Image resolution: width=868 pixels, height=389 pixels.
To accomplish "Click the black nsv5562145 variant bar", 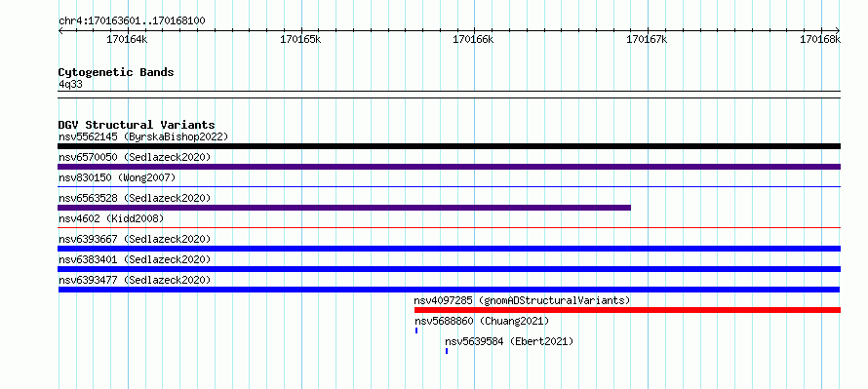I will [449, 146].
